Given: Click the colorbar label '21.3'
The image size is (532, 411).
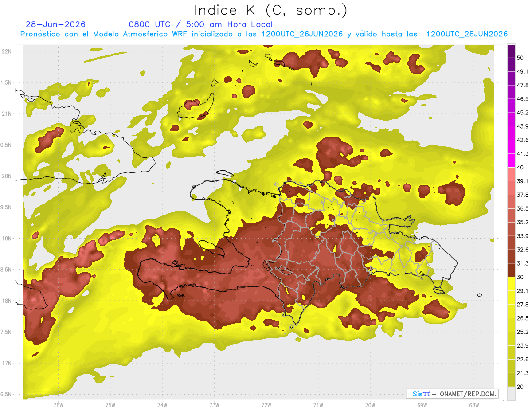Looking at the screenshot, I should tap(523, 373).
